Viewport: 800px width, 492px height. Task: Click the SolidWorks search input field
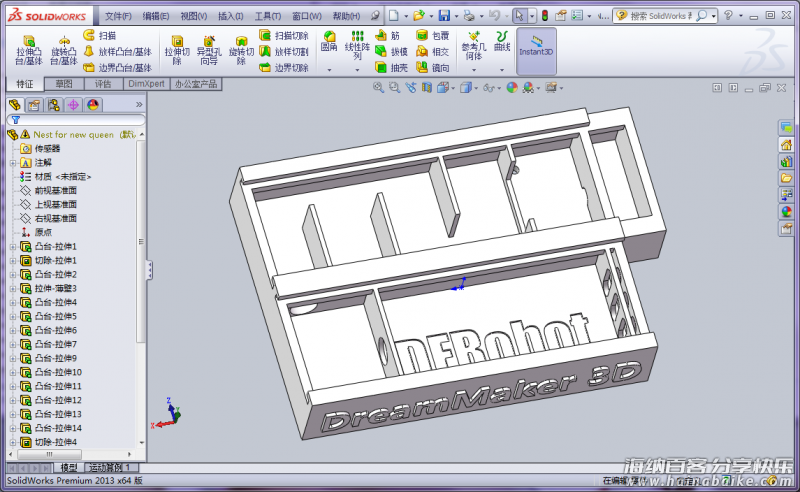[x=661, y=16]
